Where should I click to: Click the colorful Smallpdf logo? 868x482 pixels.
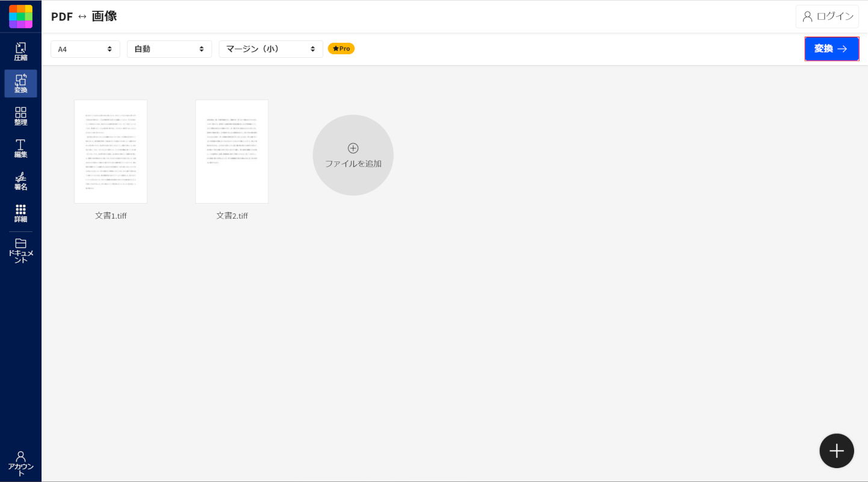coord(20,16)
